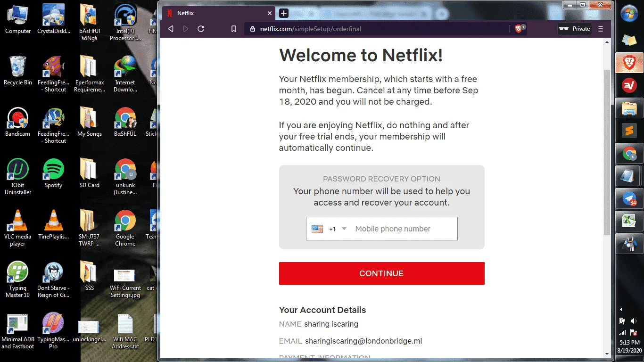
Task: Open the Brave taskbar button
Action: (629, 63)
